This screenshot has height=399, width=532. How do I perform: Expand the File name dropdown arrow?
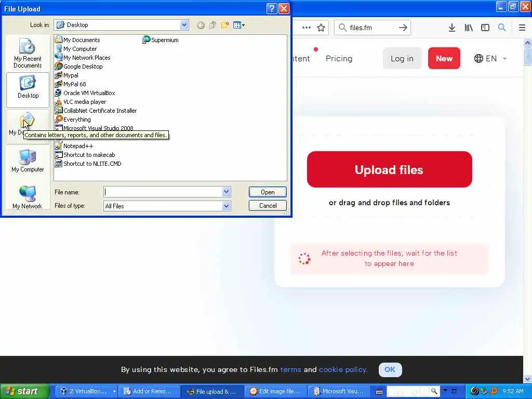tap(227, 192)
